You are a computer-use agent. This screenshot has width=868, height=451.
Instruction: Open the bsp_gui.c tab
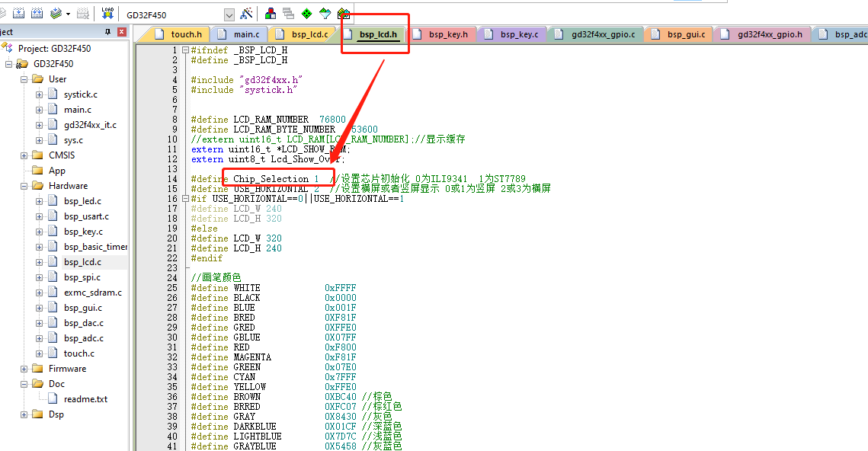click(x=679, y=34)
